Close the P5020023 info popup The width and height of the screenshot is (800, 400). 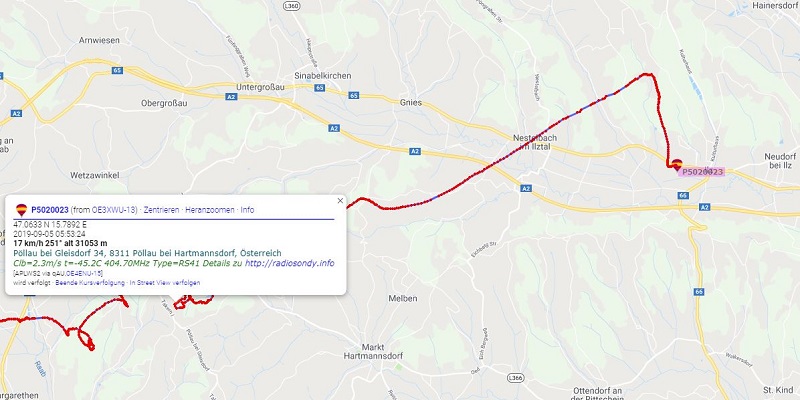(340, 201)
